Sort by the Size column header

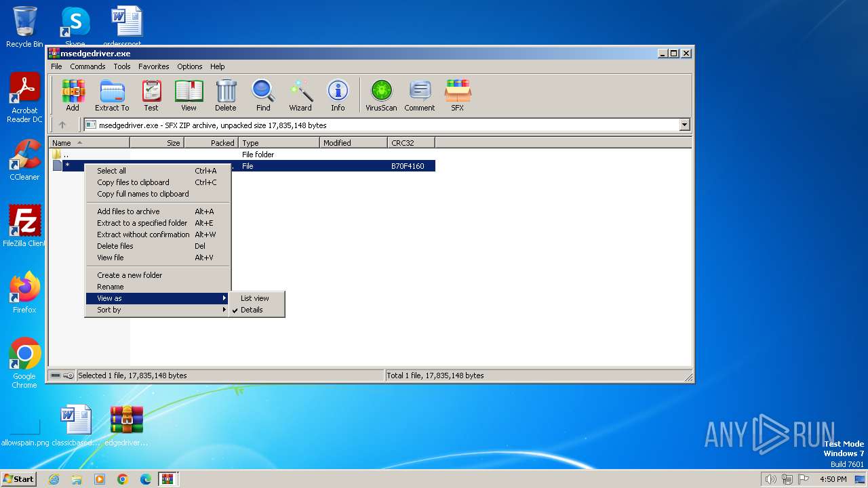point(157,143)
